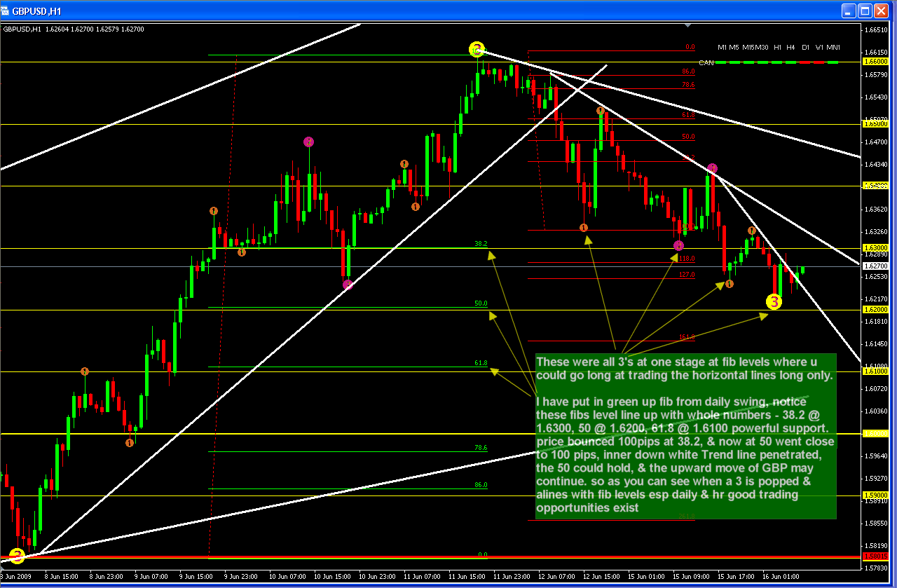Click the D1 timeframe label
Screen dimensions: 897x588
coord(806,47)
